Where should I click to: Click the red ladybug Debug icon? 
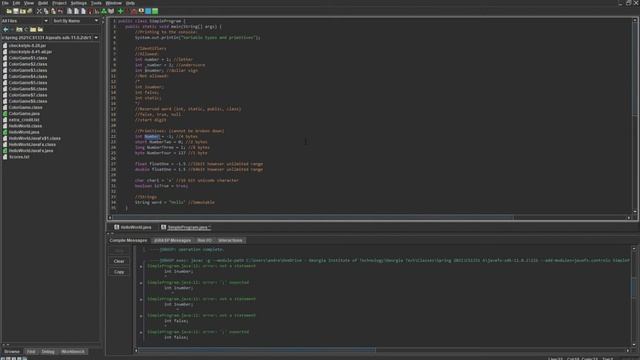[133, 11]
